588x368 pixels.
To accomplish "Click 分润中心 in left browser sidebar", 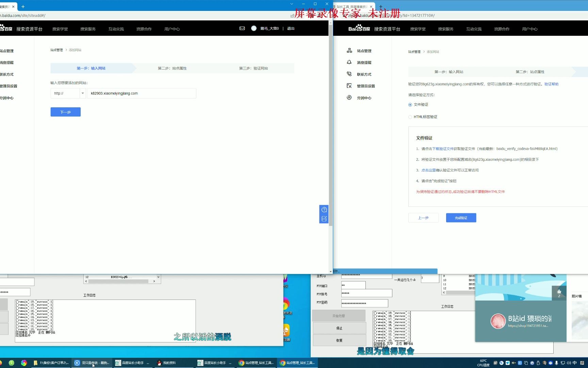I will [x=7, y=98].
